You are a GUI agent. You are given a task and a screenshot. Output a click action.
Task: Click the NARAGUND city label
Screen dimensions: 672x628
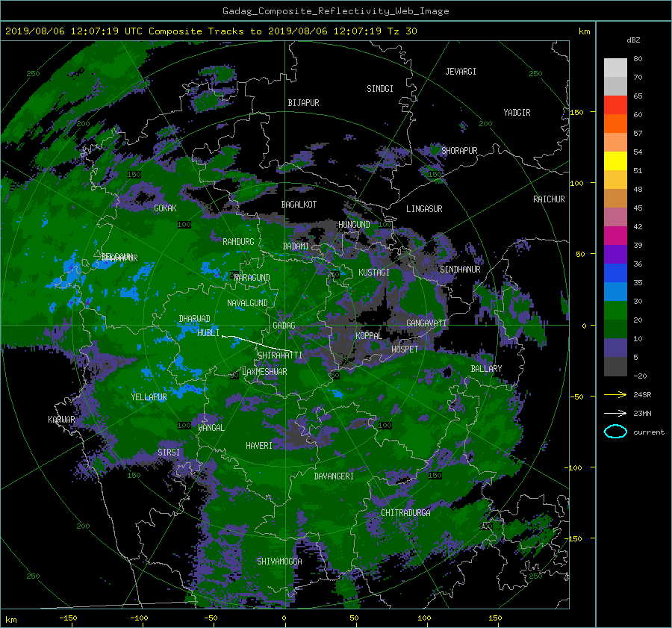(252, 277)
